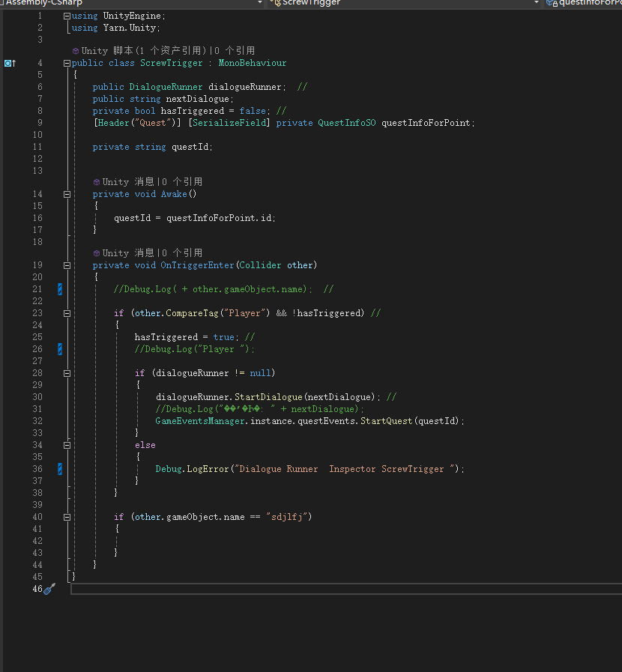
Task: Click the MonoBehaviour base class name
Action: click(253, 63)
